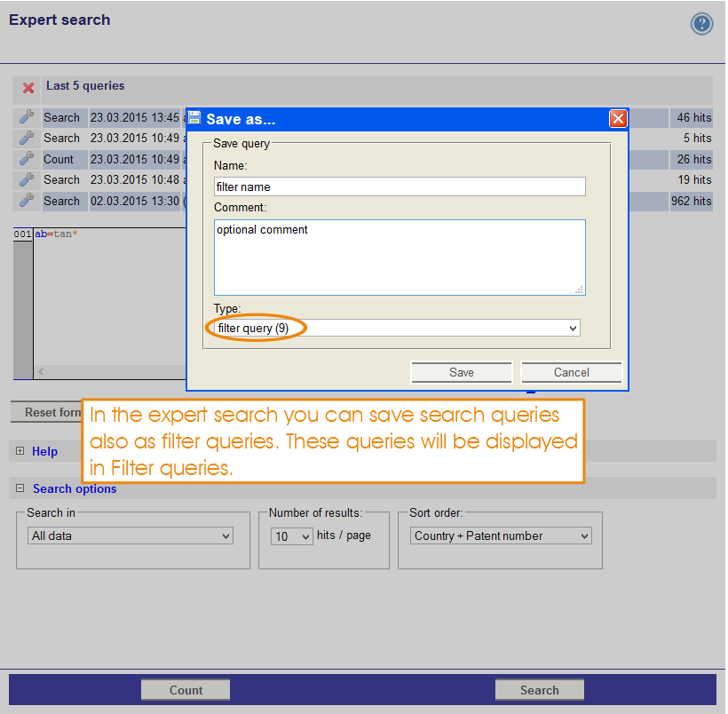728x714 pixels.
Task: Open the hits per page dropdown
Action: [291, 536]
